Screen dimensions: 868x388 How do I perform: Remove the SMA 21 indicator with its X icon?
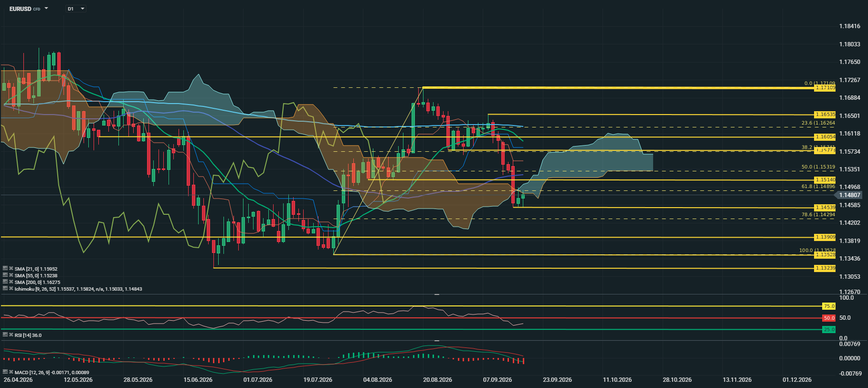[x=11, y=269]
